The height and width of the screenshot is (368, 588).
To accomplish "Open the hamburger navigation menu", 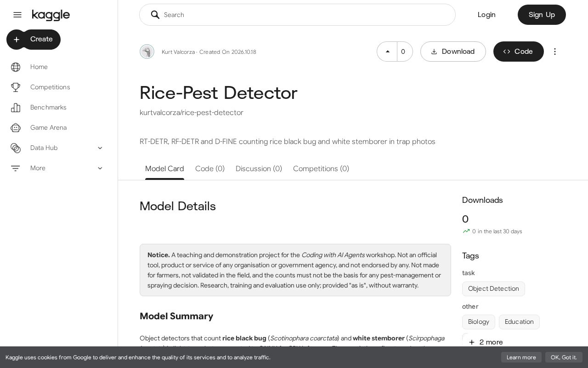I will 17,15.
